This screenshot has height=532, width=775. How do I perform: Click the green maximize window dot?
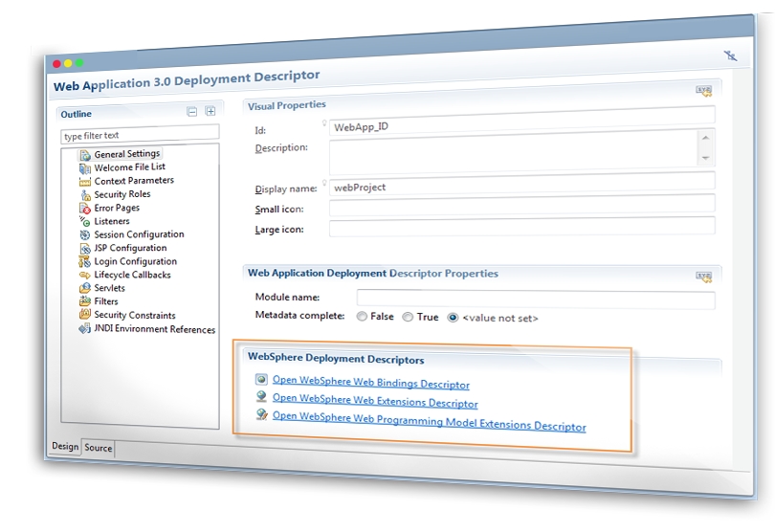[x=79, y=63]
